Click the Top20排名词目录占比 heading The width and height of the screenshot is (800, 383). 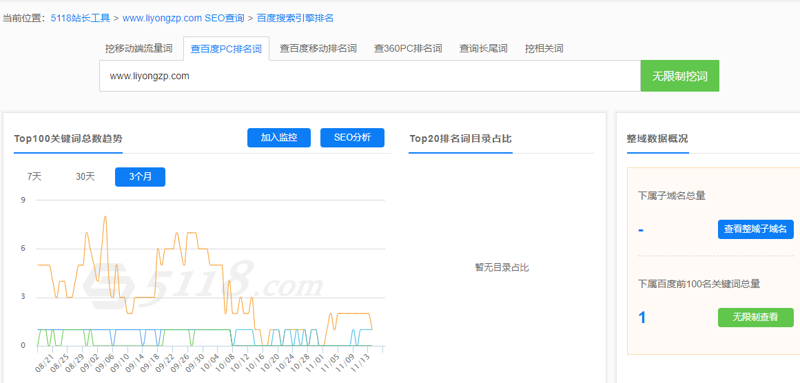[x=460, y=139]
